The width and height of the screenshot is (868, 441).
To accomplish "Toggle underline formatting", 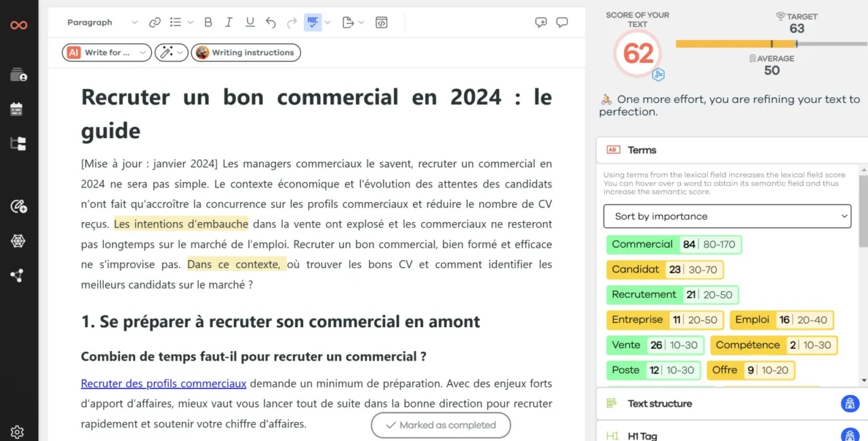I will click(250, 22).
